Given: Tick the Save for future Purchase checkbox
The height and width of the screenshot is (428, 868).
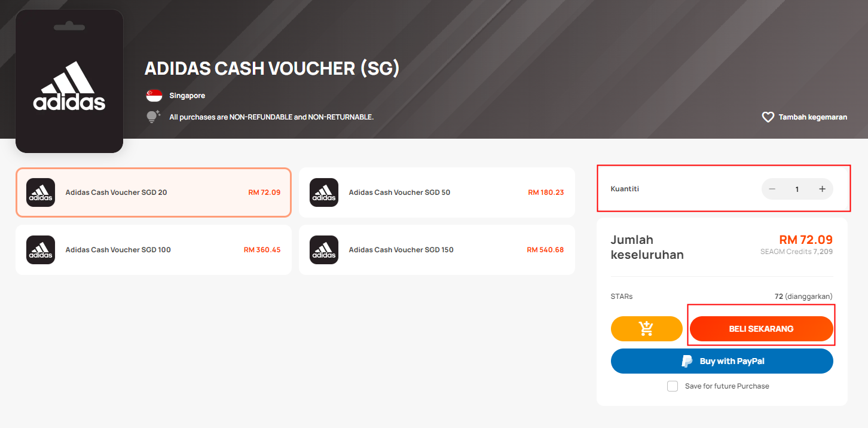Looking at the screenshot, I should (673, 386).
